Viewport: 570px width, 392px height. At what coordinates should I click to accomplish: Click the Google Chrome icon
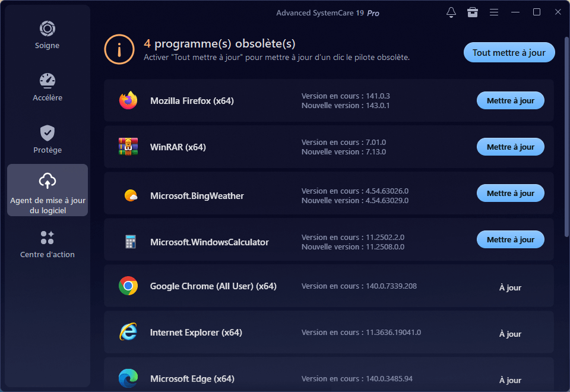click(128, 286)
